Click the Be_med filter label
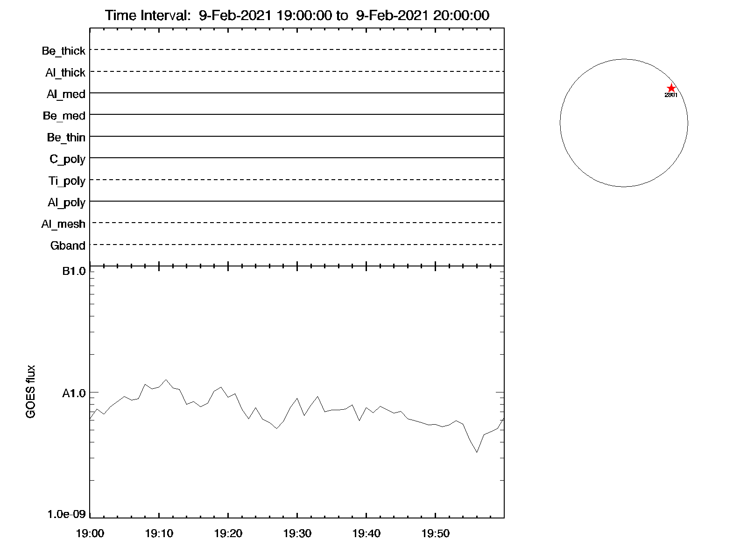This screenshot has width=747, height=560. [x=64, y=116]
